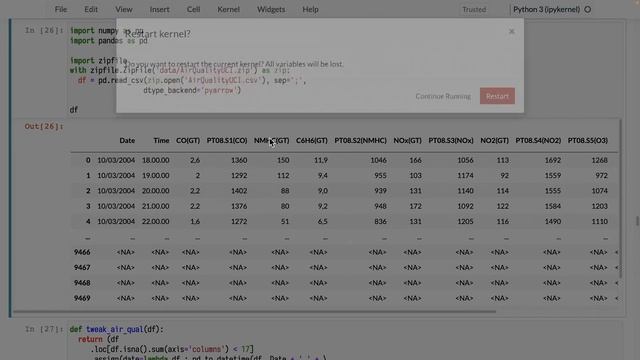Click the red Restart button
Screen dimensions: 640x360
[497, 96]
